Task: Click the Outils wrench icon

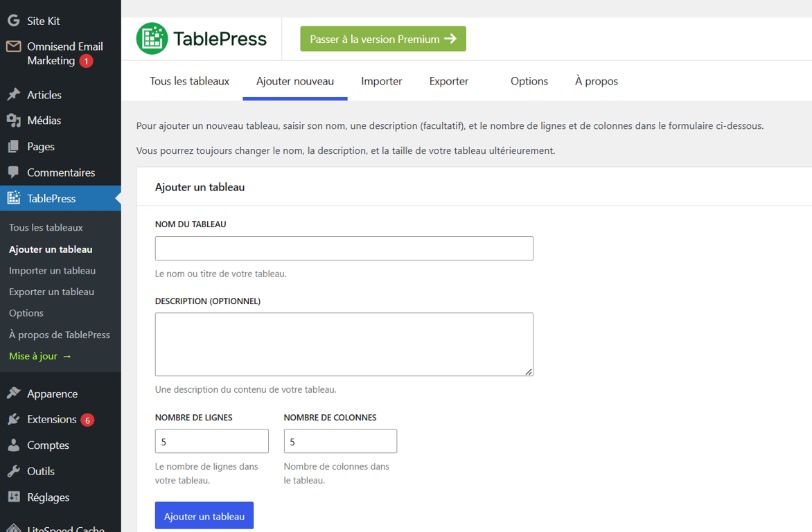Action: [13, 471]
